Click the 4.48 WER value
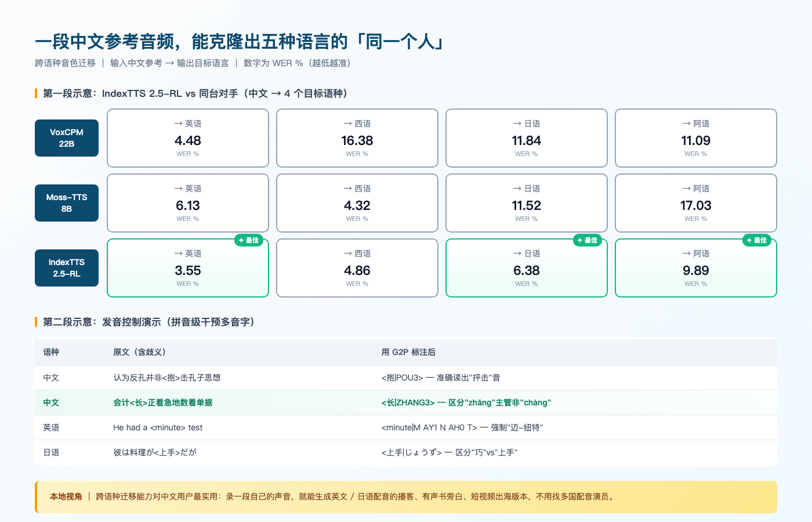 point(188,140)
